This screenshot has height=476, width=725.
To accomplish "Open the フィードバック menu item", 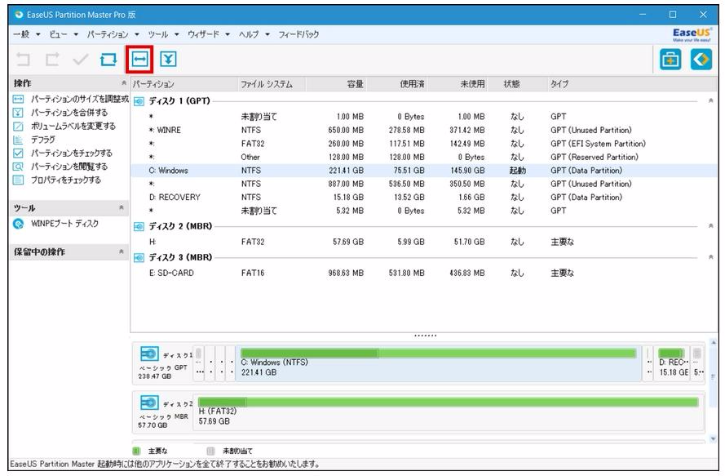I will click(x=299, y=34).
